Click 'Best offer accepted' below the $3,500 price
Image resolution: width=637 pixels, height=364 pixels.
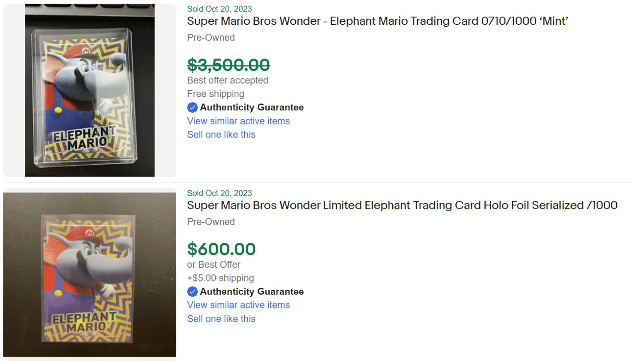[228, 80]
